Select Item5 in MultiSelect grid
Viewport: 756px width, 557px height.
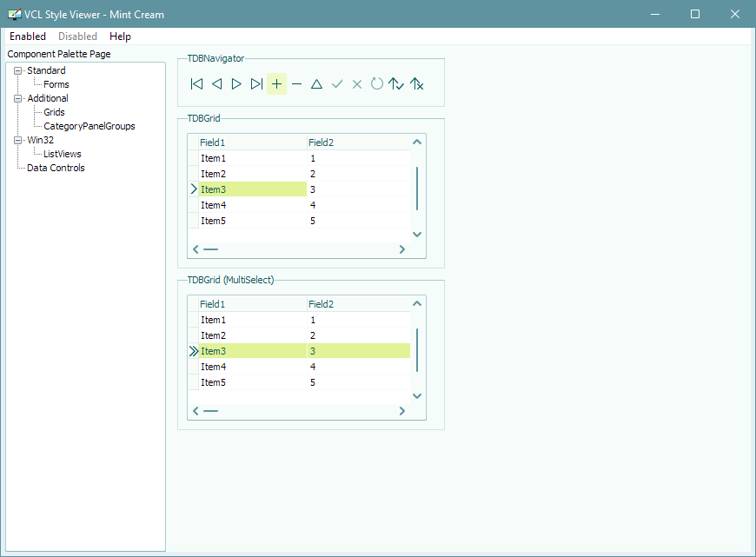tap(253, 382)
